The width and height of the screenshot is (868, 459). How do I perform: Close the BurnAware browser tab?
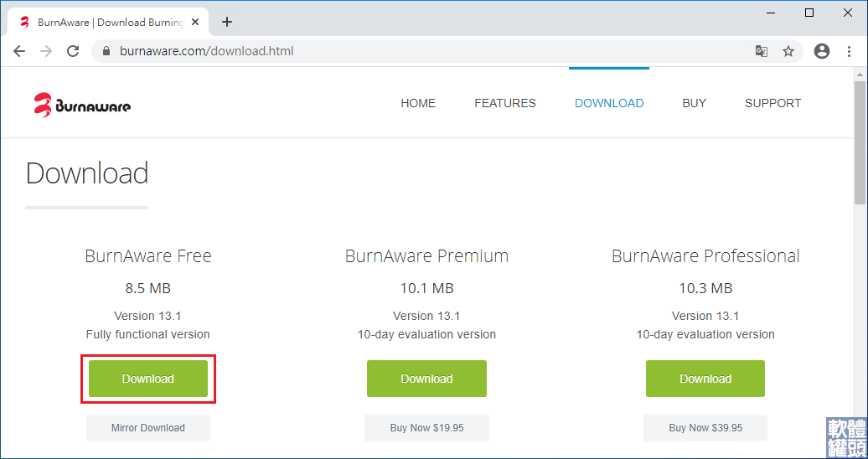point(195,22)
